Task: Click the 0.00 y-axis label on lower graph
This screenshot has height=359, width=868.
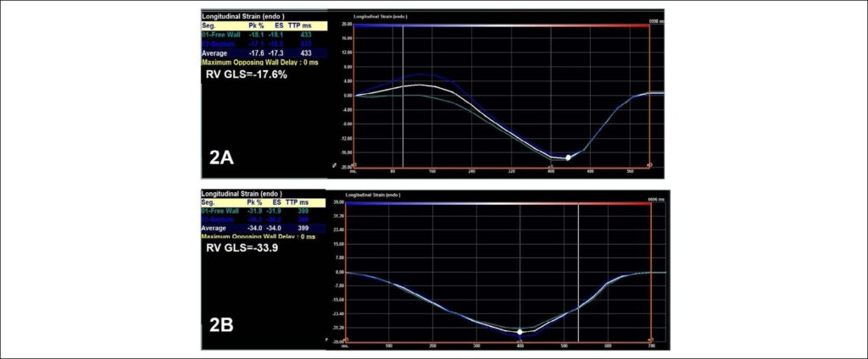Action: [339, 272]
